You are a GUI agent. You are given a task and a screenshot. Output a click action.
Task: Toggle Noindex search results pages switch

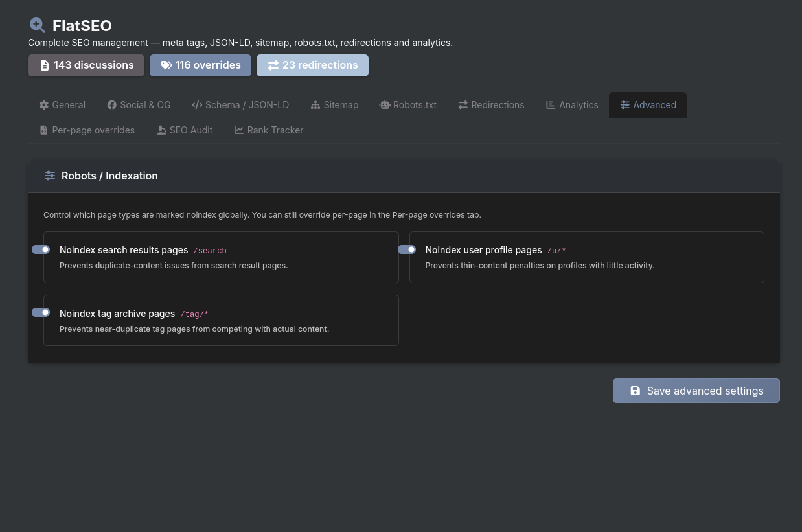coord(41,249)
